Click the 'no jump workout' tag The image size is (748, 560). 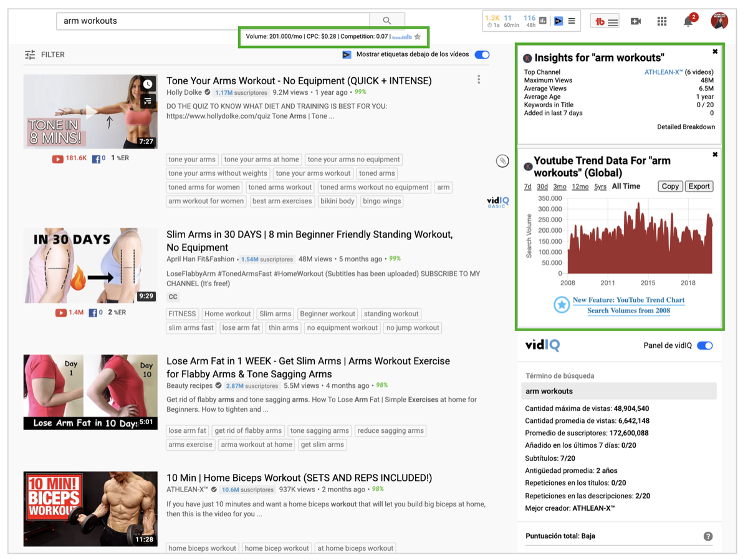(413, 327)
